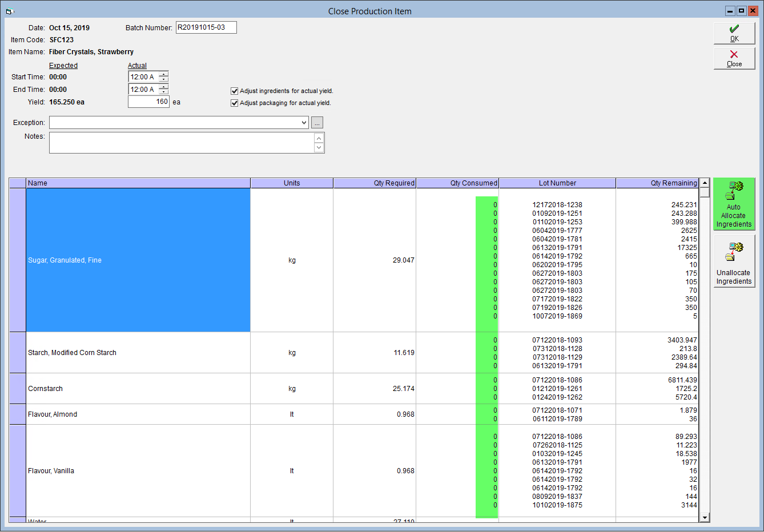Click the Name column header
This screenshot has height=532, width=764.
pos(138,183)
